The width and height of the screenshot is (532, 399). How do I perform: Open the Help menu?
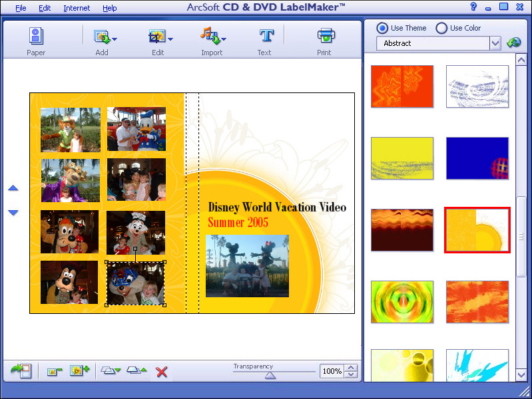coord(110,8)
